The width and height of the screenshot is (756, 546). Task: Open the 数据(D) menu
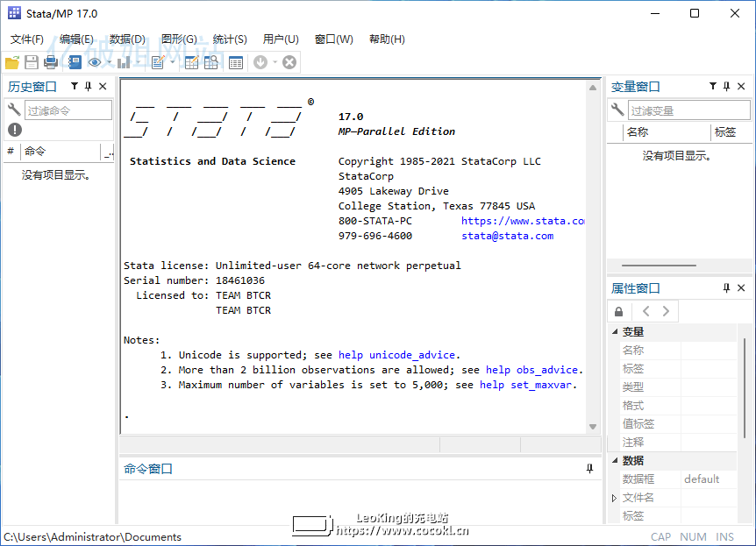pyautogui.click(x=127, y=39)
